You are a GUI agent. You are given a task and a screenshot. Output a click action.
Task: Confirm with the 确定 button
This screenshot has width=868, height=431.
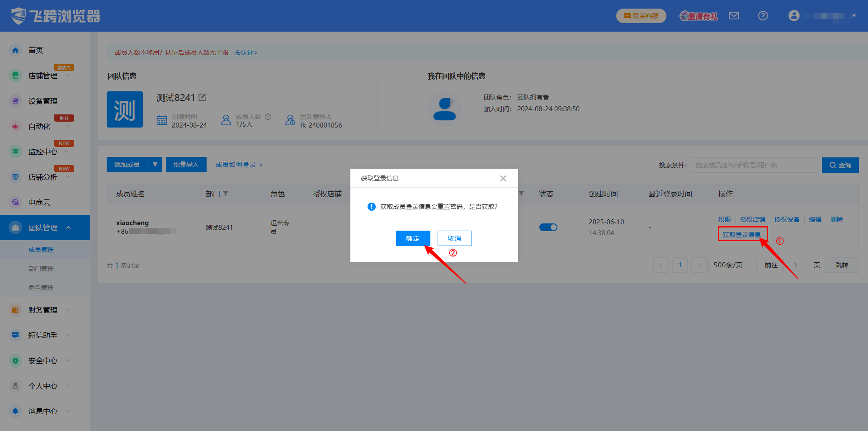click(x=412, y=238)
